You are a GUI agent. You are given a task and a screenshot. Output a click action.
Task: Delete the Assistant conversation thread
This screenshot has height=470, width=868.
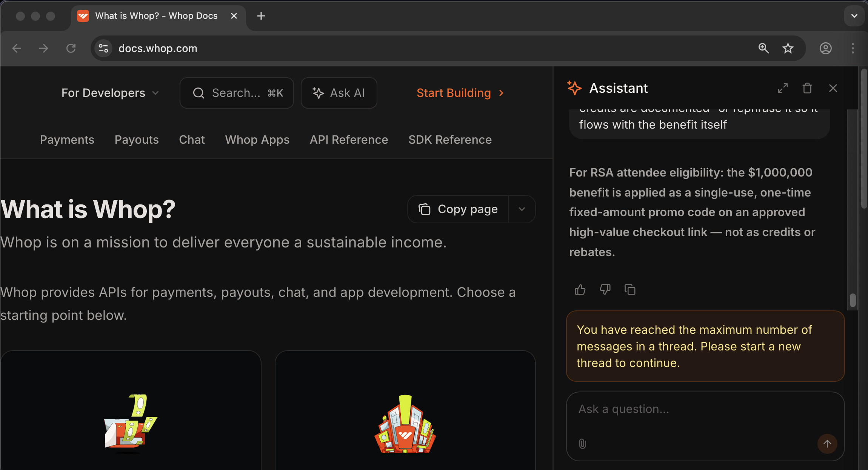[807, 88]
